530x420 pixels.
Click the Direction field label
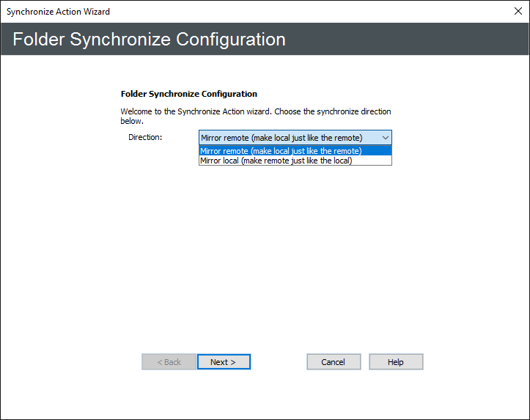tap(145, 137)
